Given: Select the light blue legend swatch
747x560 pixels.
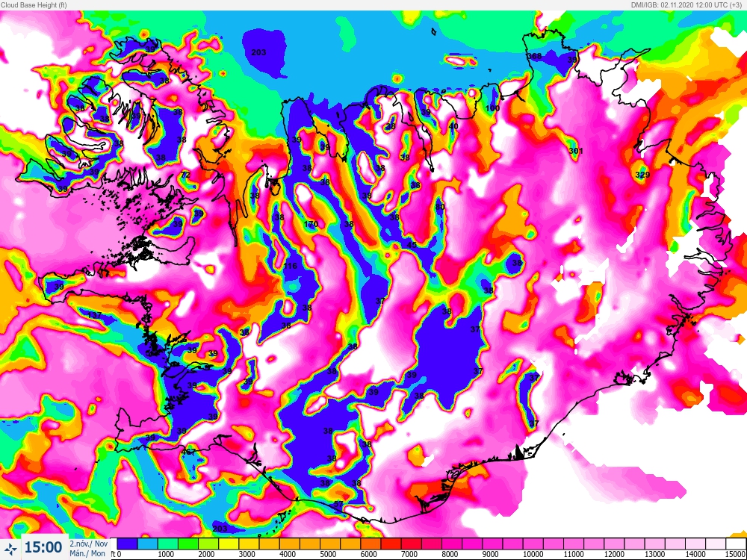Looking at the screenshot, I should [x=147, y=544].
